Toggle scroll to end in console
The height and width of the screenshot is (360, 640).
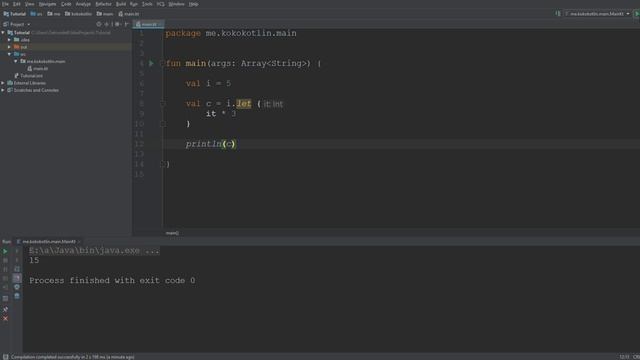(17, 278)
